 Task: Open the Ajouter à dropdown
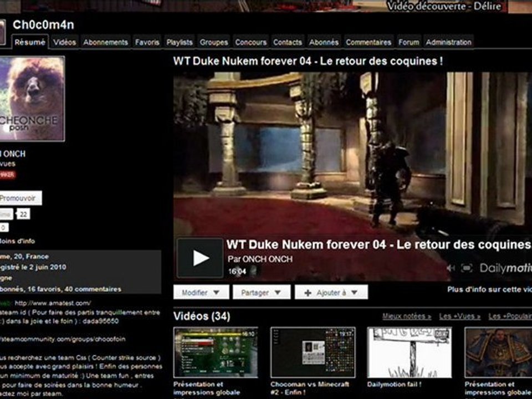331,293
